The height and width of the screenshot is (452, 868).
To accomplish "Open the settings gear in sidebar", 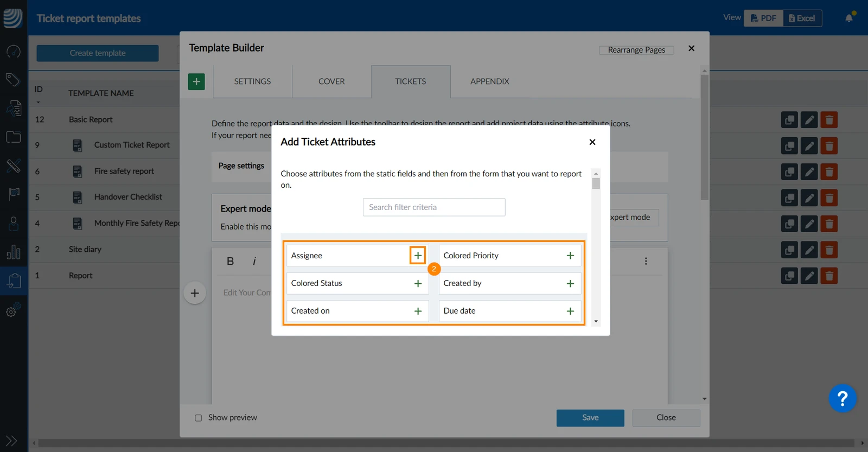I will 12,310.
